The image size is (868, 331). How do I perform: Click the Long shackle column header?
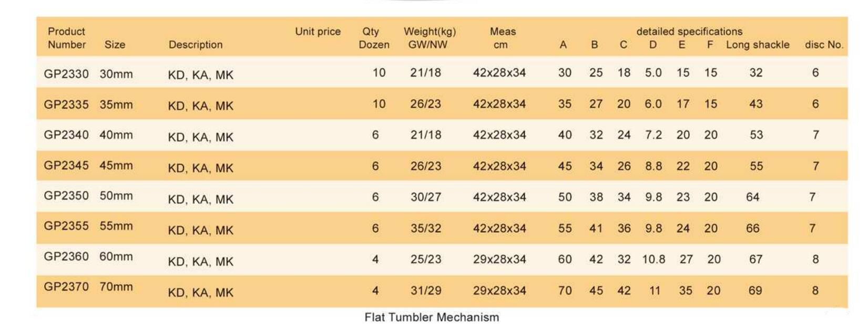coord(758,45)
